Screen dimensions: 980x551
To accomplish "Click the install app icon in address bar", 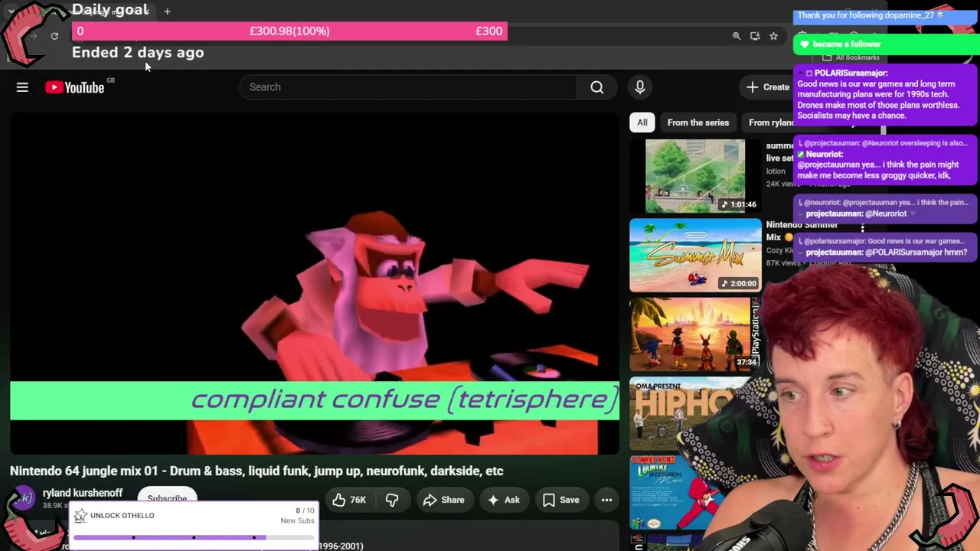I will point(755,36).
